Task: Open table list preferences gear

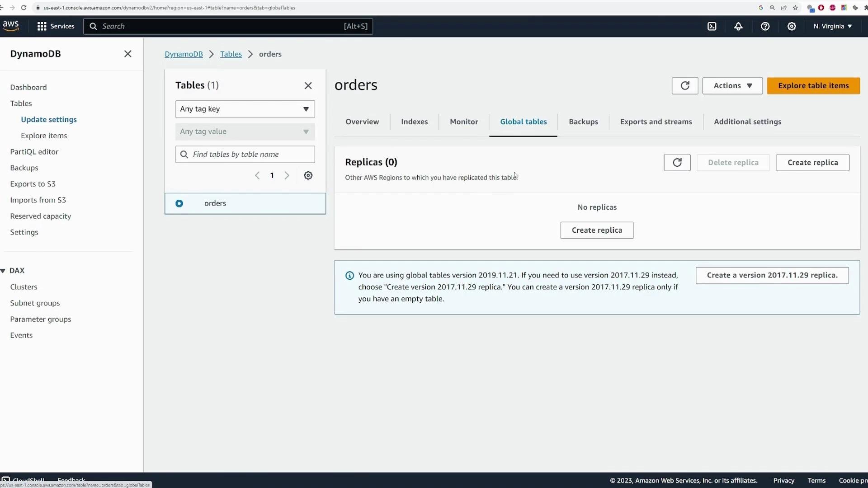Action: click(308, 175)
